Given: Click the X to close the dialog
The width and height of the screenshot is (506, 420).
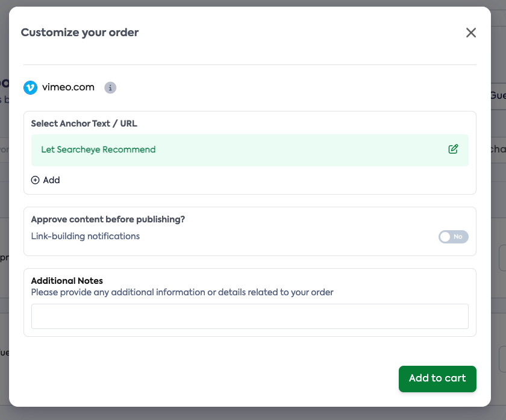Looking at the screenshot, I should click(x=471, y=33).
